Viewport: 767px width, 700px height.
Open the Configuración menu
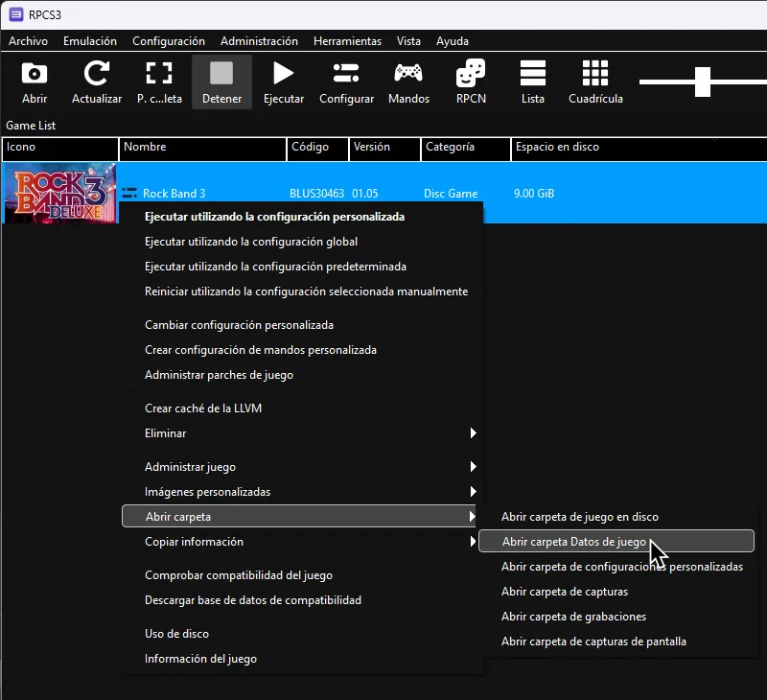169,41
